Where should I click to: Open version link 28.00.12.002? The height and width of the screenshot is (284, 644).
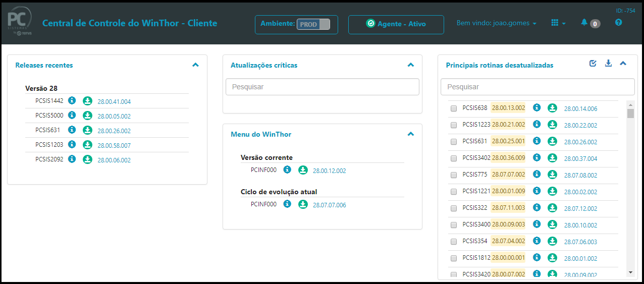pyautogui.click(x=330, y=171)
